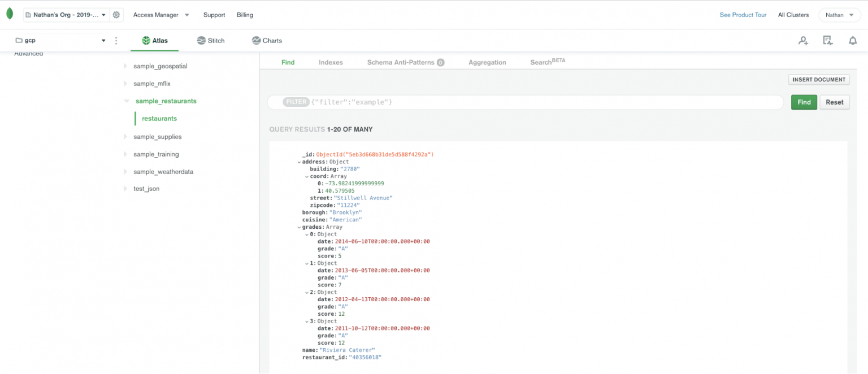Click the Reset button
Image resolution: width=868 pixels, height=374 pixels.
coord(835,102)
